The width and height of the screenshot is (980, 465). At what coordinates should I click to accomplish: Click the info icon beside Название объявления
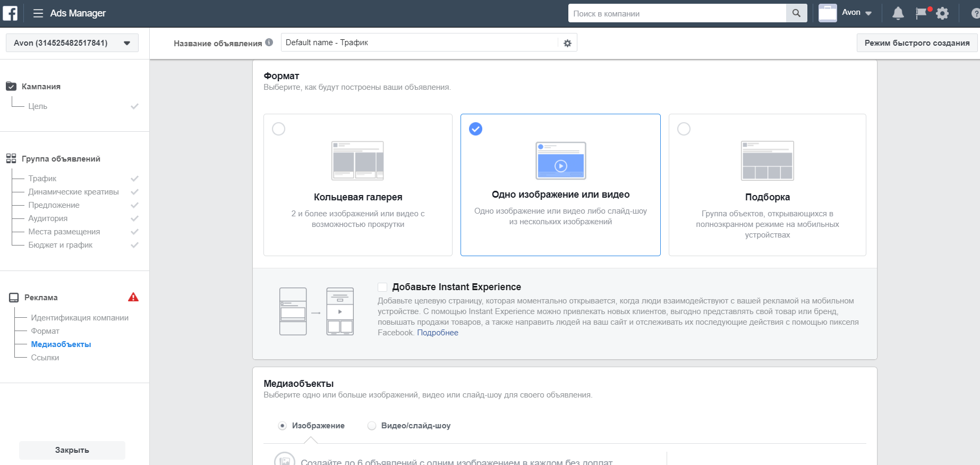point(269,43)
